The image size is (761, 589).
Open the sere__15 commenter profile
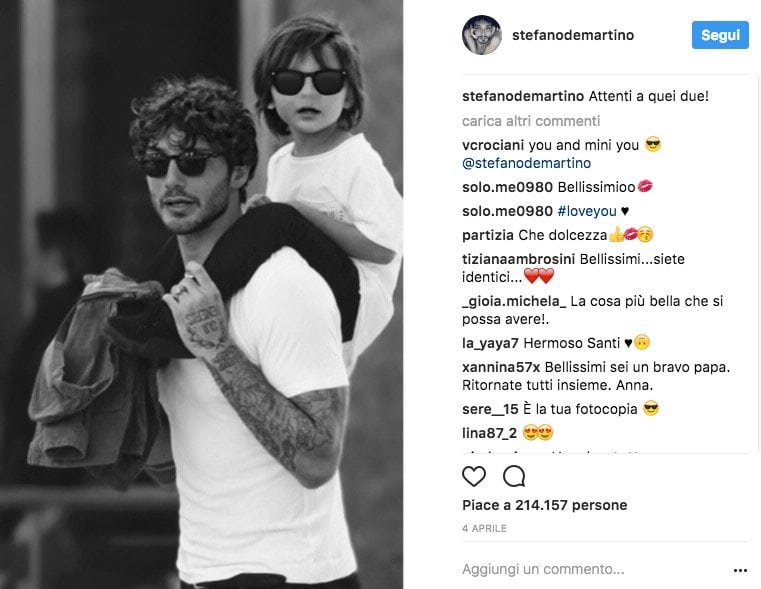490,409
